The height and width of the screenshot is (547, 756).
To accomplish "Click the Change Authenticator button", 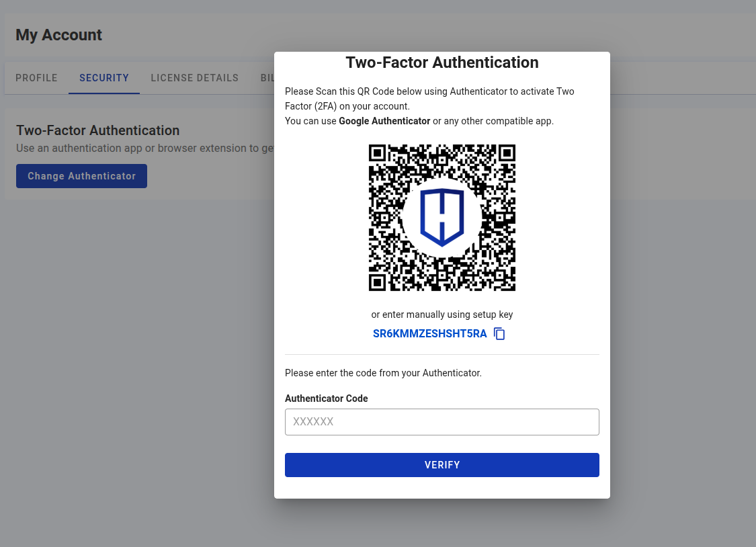I will pyautogui.click(x=81, y=175).
